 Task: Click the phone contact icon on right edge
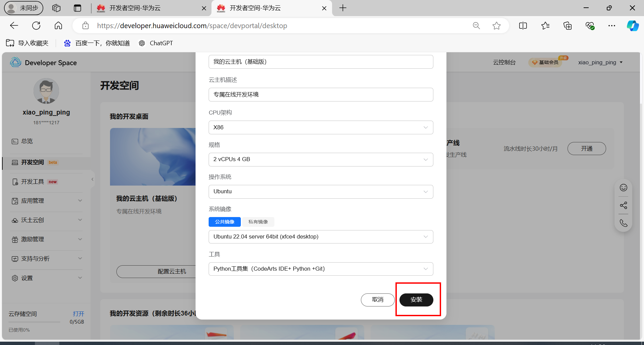click(x=623, y=222)
